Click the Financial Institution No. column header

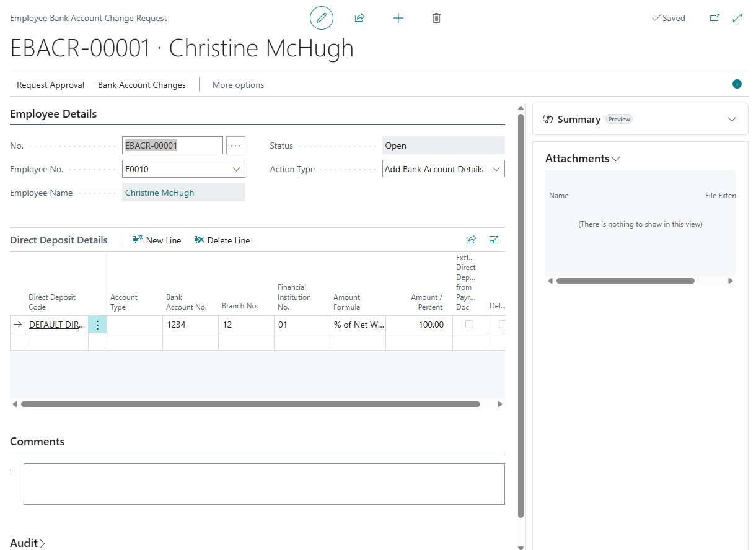tap(294, 297)
